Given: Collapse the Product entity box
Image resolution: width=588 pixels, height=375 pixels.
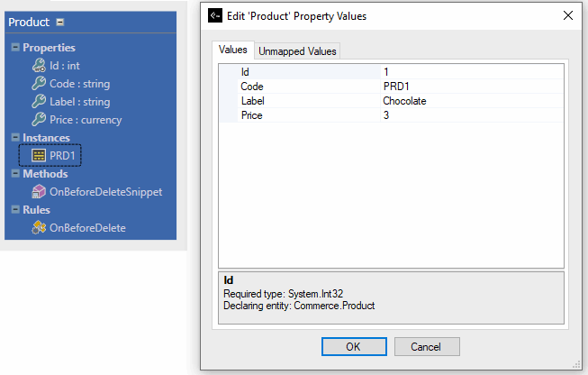Looking at the screenshot, I should point(60,22).
